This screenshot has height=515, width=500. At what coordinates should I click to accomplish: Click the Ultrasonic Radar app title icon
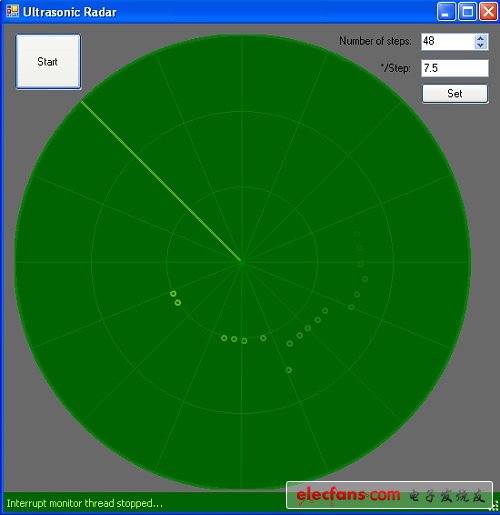point(12,12)
